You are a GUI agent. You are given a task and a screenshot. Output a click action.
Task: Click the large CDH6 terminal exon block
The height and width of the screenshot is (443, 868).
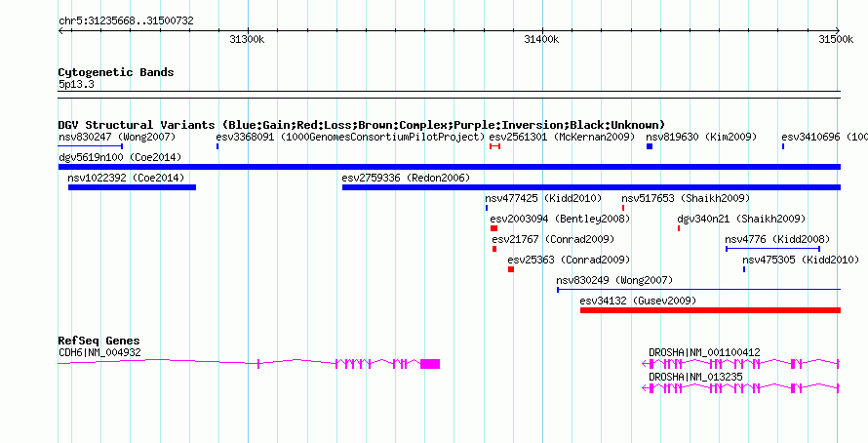point(430,364)
